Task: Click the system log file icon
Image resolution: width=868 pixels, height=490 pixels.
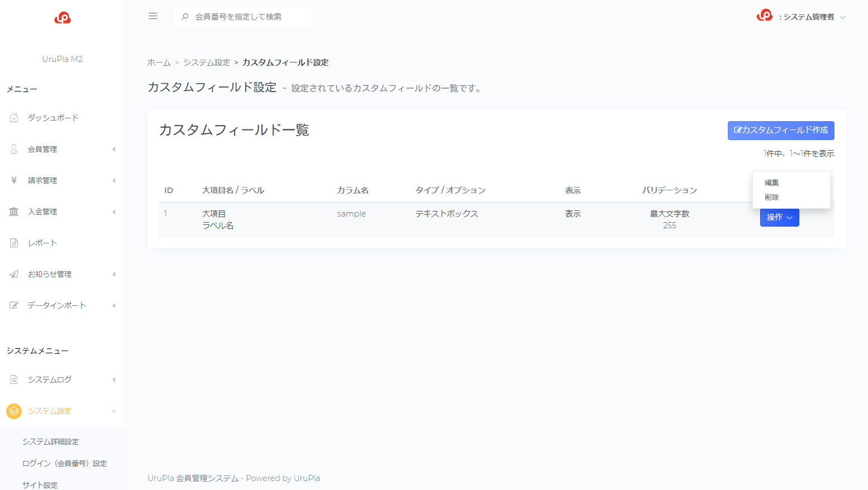Action: 14,379
